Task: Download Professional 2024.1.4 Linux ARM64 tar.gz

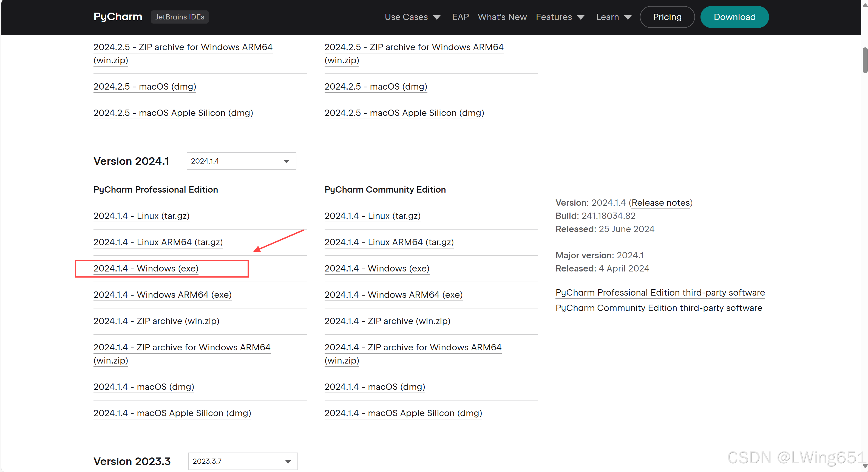Action: [x=158, y=242]
